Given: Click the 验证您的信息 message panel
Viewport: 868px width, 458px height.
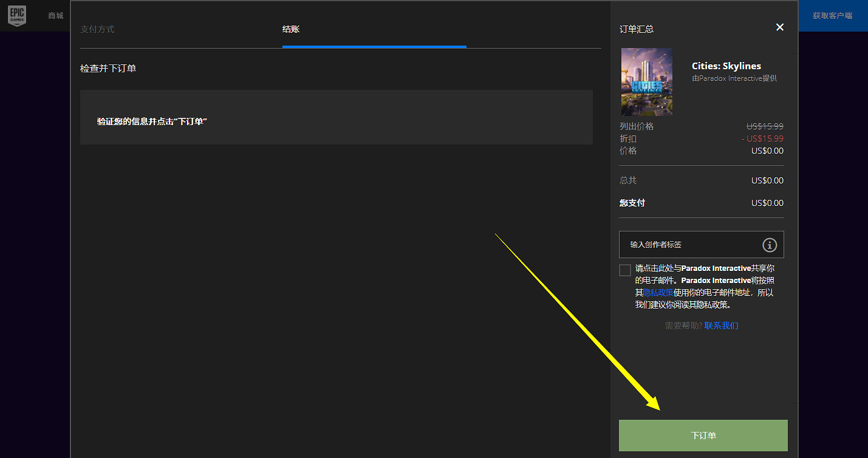Looking at the screenshot, I should [x=336, y=117].
